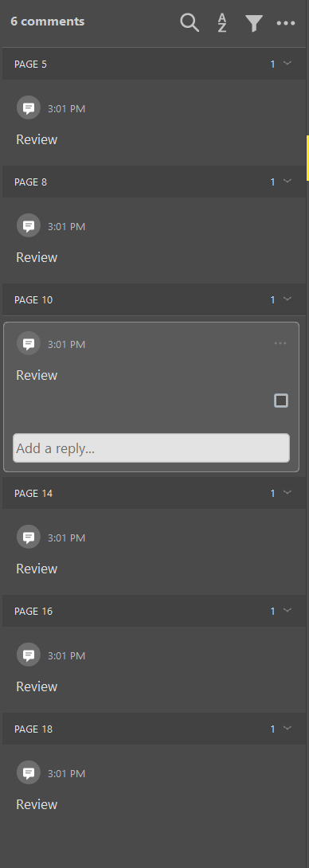Click the Page 14 sticky note icon
Screen dimensions: 309x868
(28, 537)
